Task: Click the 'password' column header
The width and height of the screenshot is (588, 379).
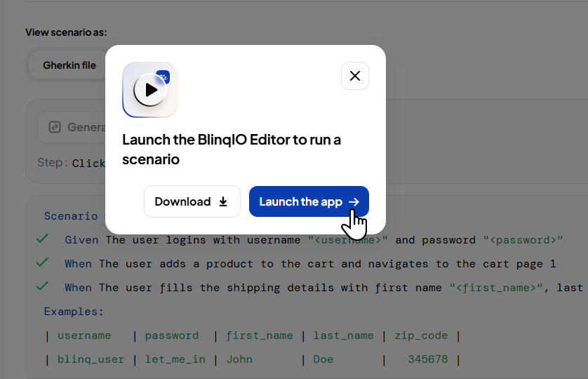Action: click(x=172, y=335)
